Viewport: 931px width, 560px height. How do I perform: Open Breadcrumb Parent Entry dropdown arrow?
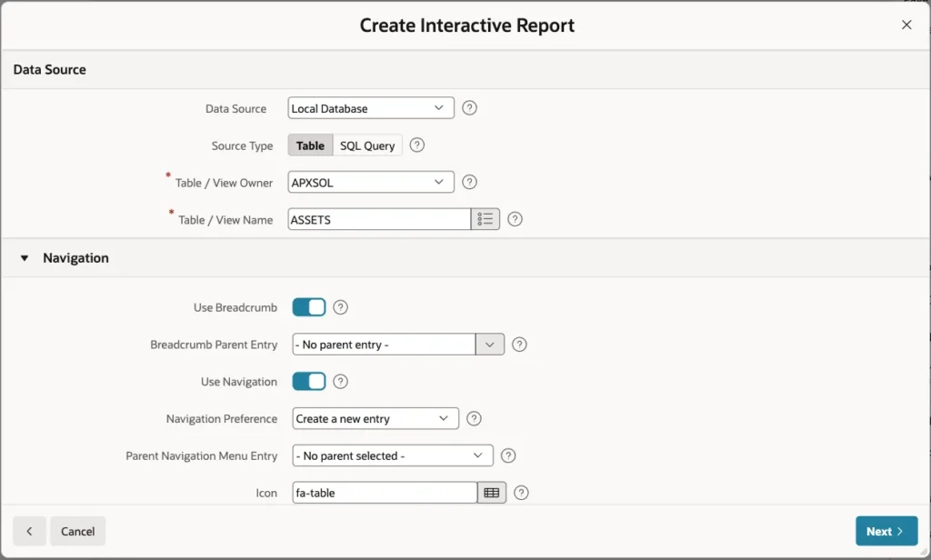(x=490, y=345)
